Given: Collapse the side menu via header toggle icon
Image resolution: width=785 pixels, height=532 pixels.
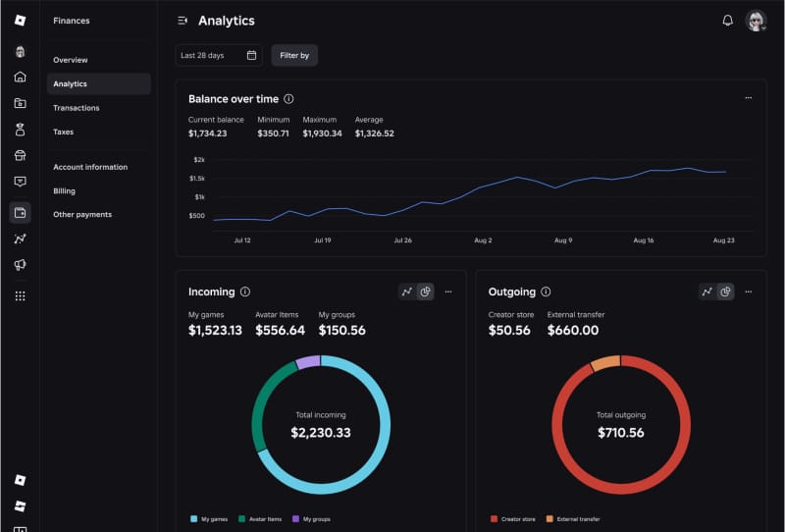Looking at the screenshot, I should coord(183,21).
